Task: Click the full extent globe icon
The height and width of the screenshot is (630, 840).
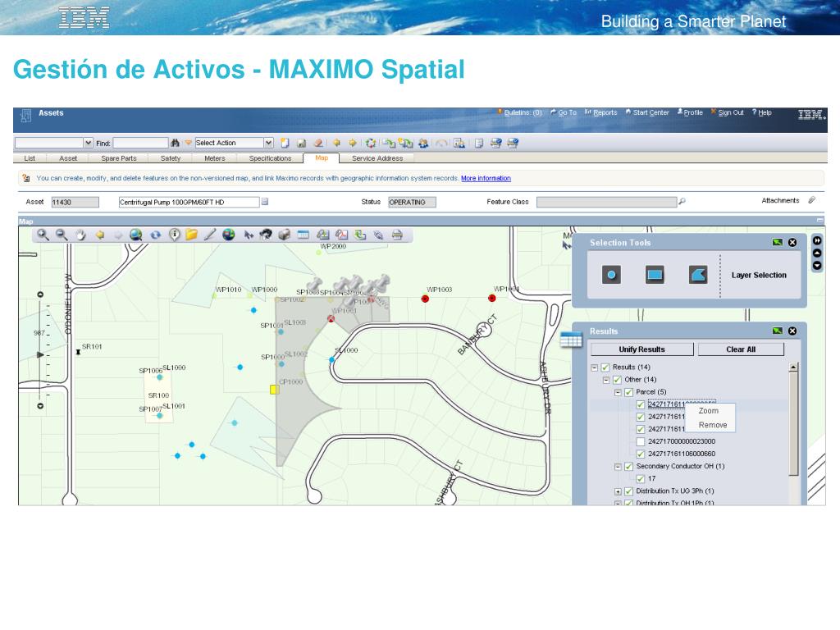Action: point(136,235)
